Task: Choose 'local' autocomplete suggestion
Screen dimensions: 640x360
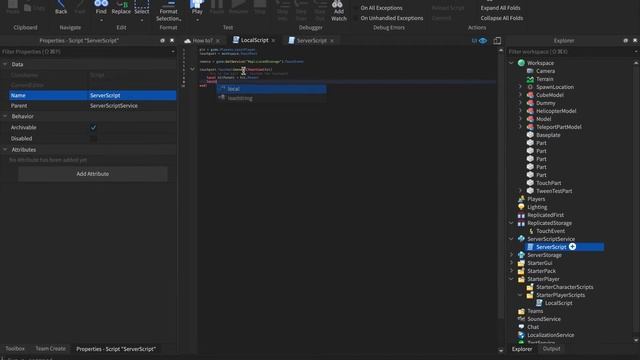Action: 271,89
